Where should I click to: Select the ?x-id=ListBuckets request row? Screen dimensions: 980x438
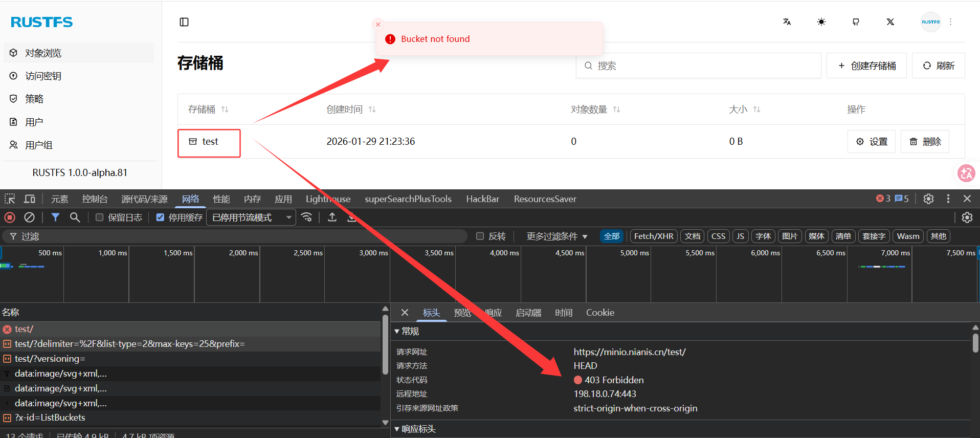pyautogui.click(x=190, y=418)
